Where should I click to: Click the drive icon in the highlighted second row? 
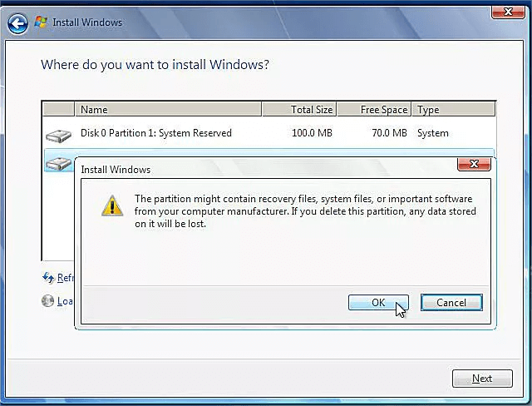[x=58, y=163]
